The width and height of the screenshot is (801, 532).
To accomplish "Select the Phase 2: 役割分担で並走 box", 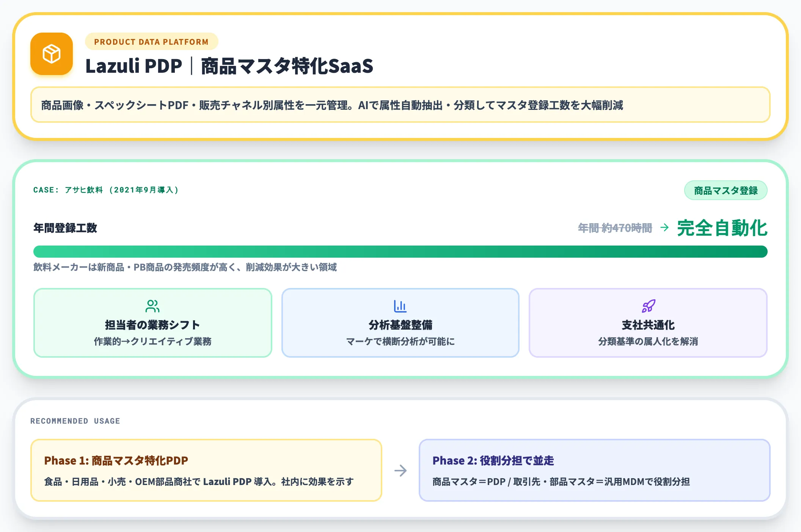I will (x=594, y=470).
